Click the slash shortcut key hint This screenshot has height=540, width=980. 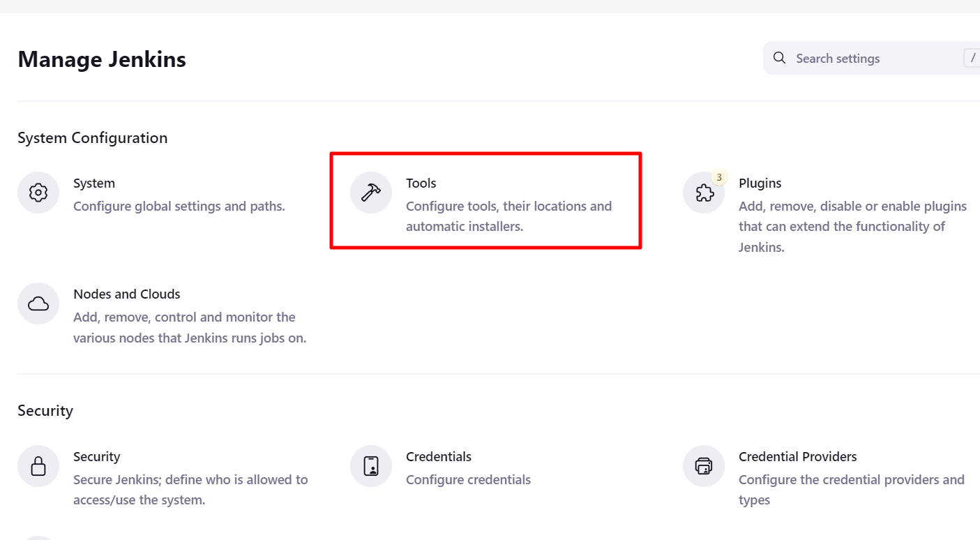972,58
